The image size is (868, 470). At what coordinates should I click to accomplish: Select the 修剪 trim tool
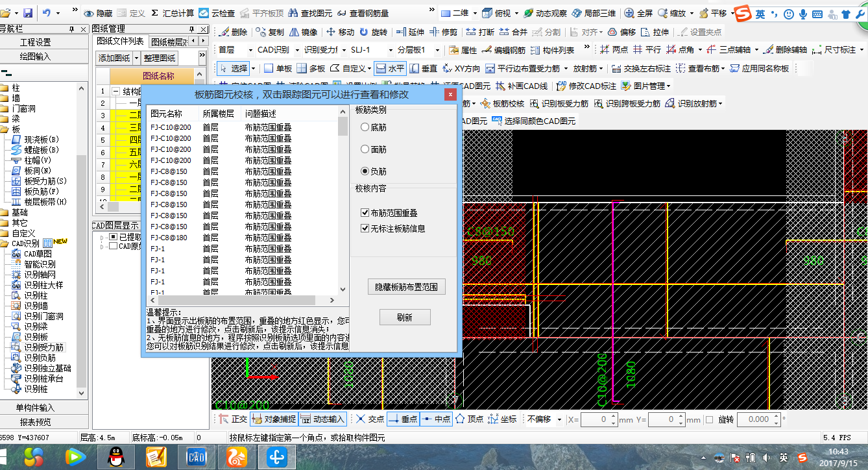(443, 32)
